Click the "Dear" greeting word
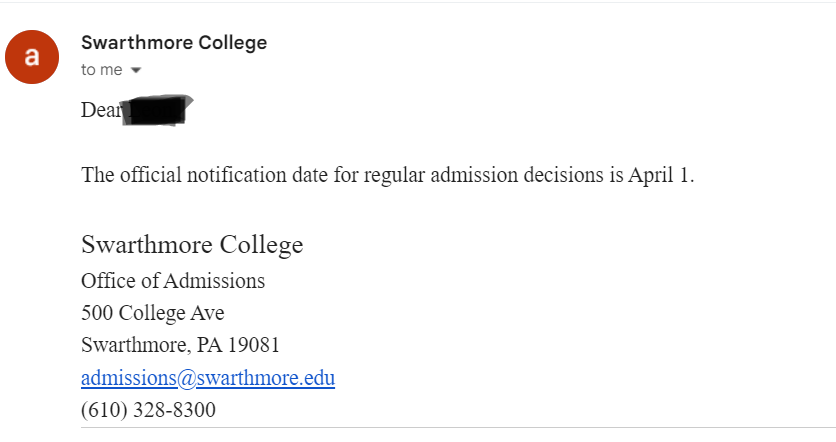The height and width of the screenshot is (442, 836). point(99,110)
